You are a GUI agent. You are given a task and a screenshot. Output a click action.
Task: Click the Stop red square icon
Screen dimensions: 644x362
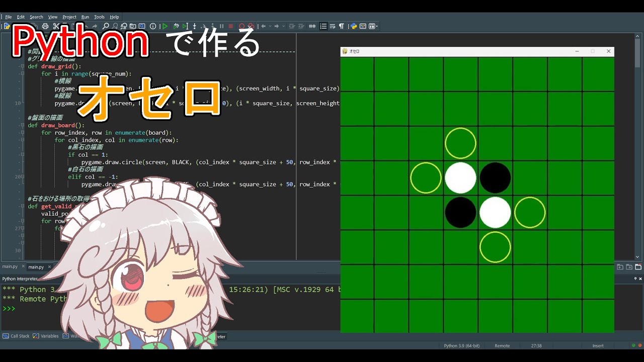coord(230,26)
